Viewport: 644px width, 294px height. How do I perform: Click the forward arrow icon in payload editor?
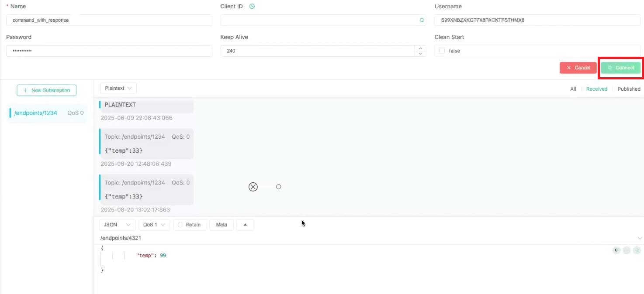(637, 250)
